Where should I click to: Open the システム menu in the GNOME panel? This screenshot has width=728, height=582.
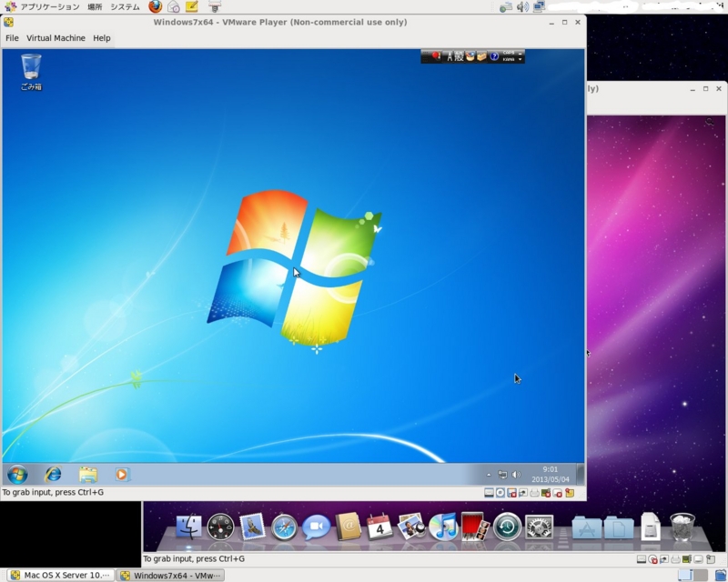tap(125, 7)
